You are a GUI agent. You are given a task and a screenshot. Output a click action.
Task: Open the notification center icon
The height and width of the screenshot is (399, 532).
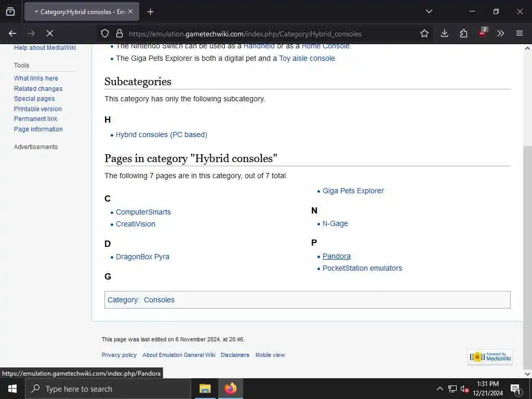coord(515,389)
